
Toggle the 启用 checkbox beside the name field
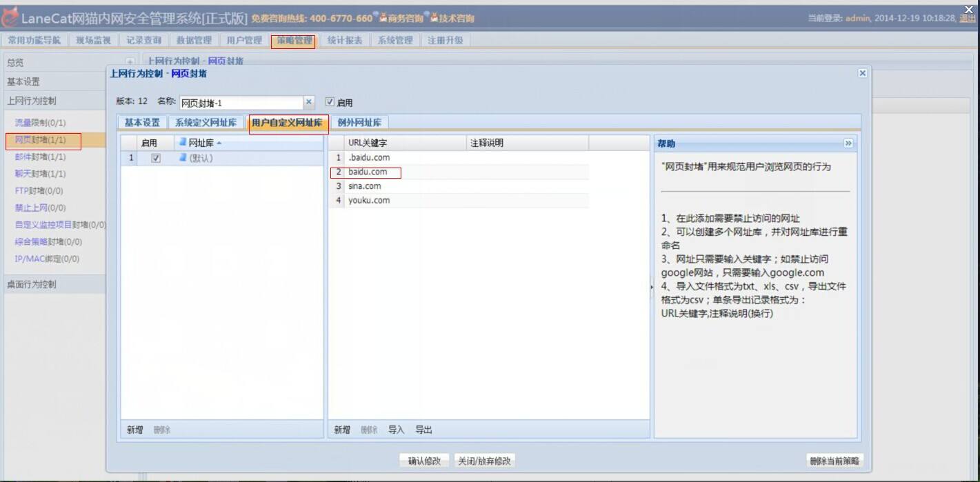pyautogui.click(x=330, y=102)
